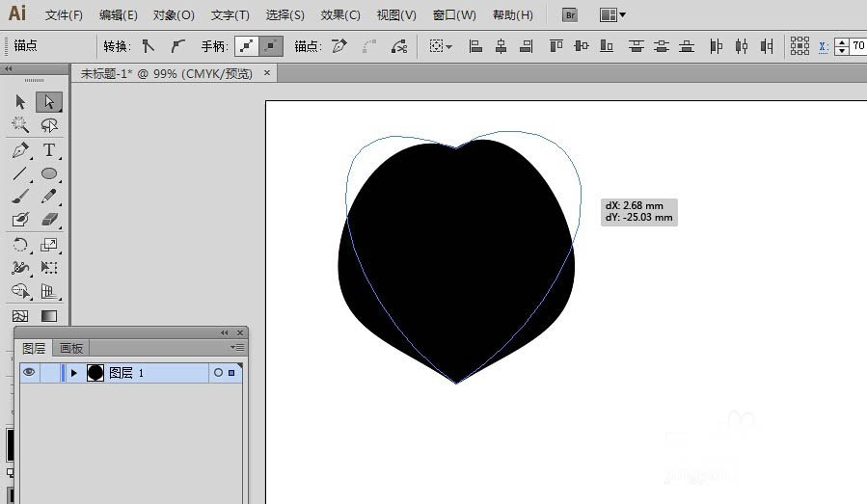This screenshot has width=867, height=504.
Task: Open the 效果(C) menu
Action: [339, 15]
